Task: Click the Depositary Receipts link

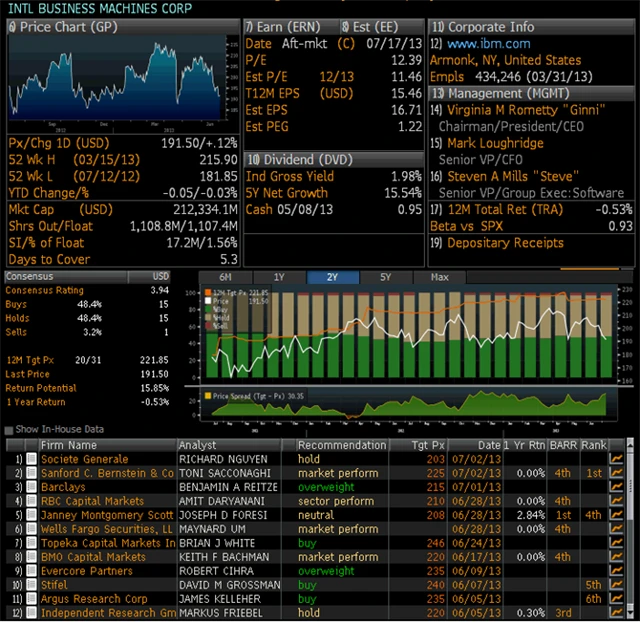Action: point(504,243)
